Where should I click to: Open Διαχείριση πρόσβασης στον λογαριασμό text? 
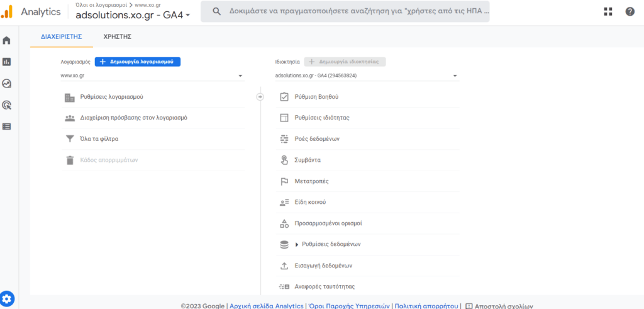tap(133, 118)
